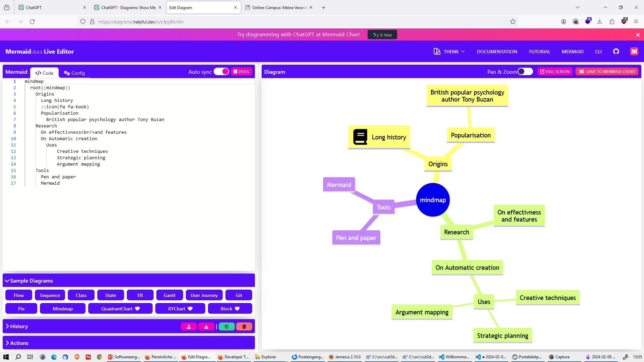Load the Class sample diagram
This screenshot has width=644, height=362.
(81, 295)
